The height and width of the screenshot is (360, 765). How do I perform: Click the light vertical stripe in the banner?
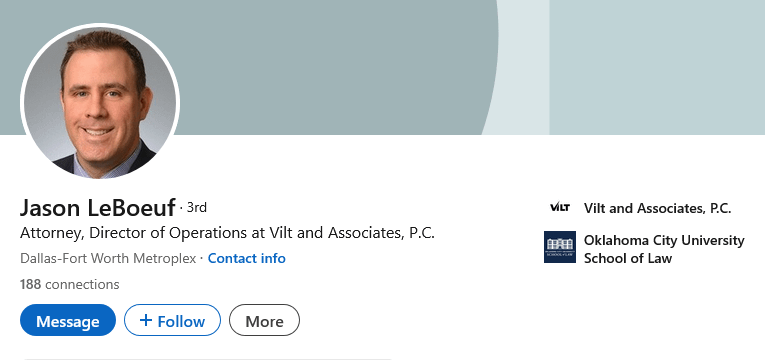point(523,67)
